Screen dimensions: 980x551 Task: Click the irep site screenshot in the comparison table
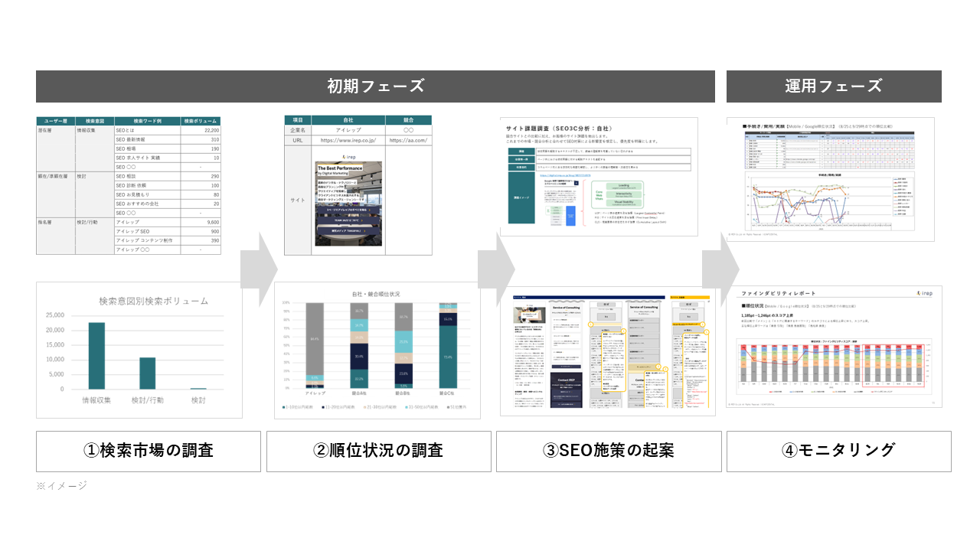click(x=349, y=203)
